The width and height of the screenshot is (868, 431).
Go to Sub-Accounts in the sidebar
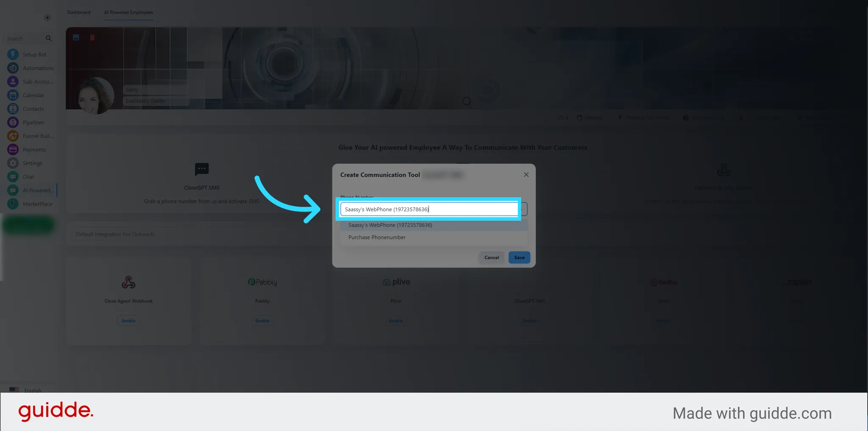coord(31,81)
